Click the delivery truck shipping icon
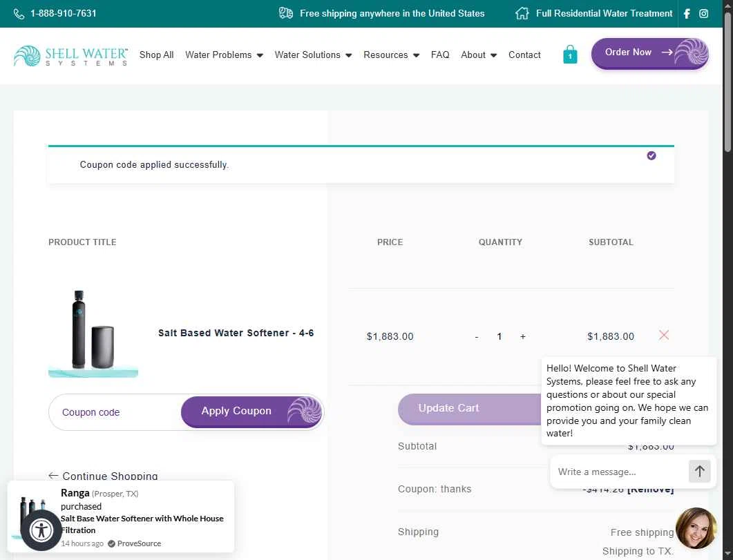This screenshot has width=733, height=560. (x=285, y=13)
